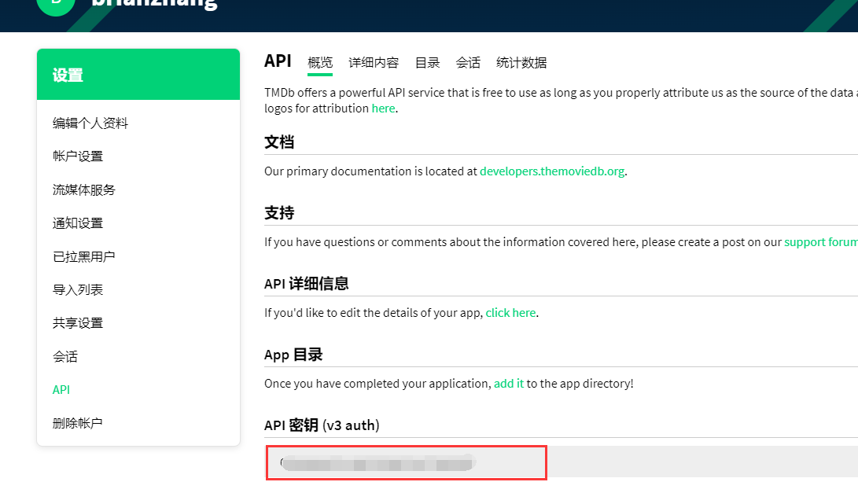
Task: Open 通知设置 from the sidebar
Action: [78, 223]
